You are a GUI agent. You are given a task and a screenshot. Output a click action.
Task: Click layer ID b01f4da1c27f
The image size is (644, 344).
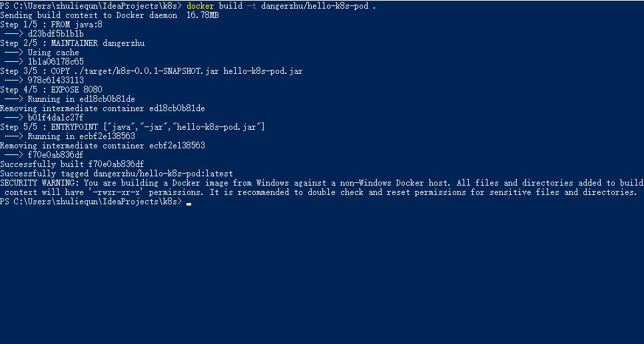point(56,118)
